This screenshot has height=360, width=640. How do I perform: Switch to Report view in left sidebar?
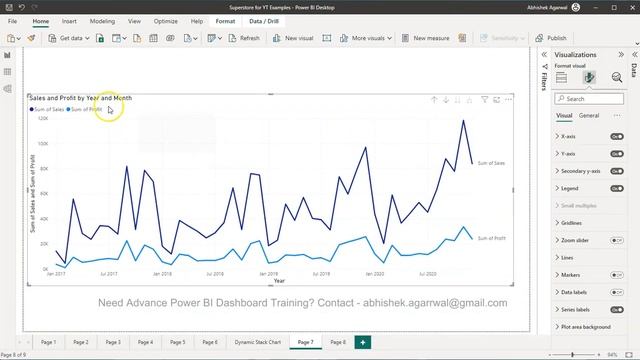[x=7, y=55]
